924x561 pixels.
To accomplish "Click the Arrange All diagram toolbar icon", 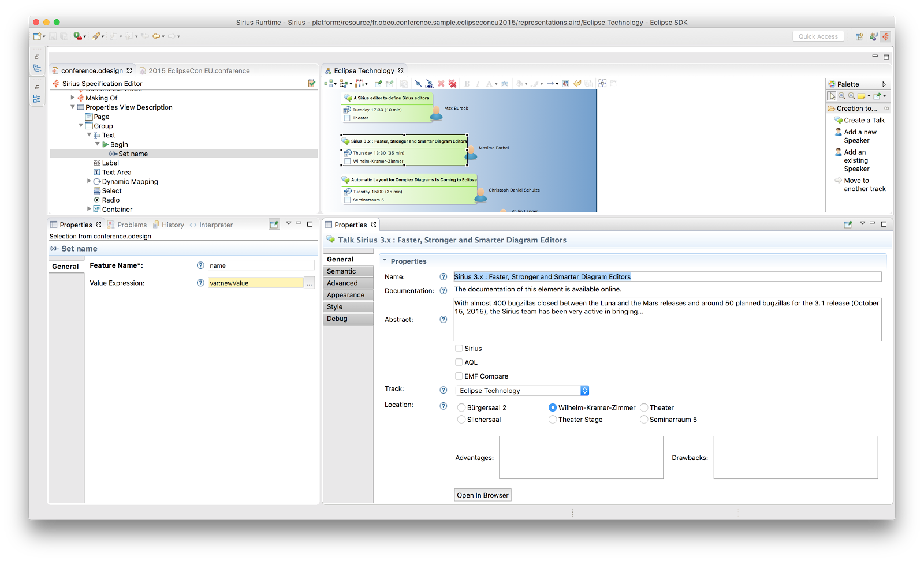I will coord(330,84).
